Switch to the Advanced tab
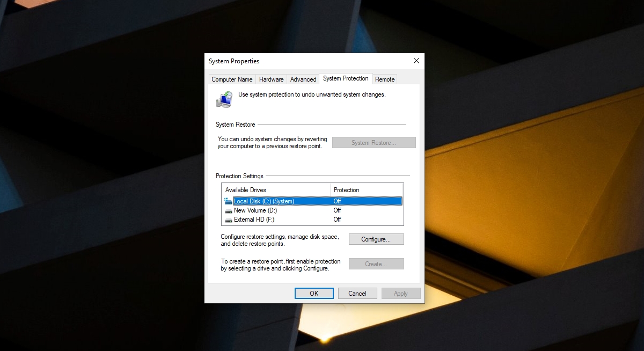Screen dimensions: 644x351 point(303,79)
